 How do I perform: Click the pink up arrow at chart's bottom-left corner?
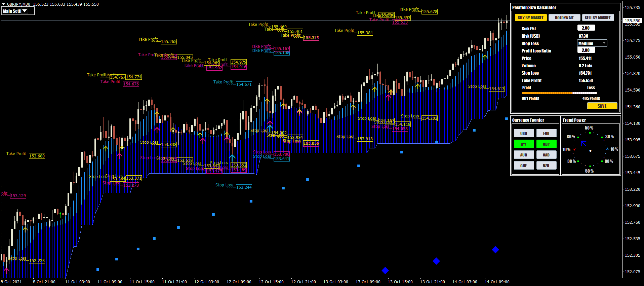click(6, 270)
